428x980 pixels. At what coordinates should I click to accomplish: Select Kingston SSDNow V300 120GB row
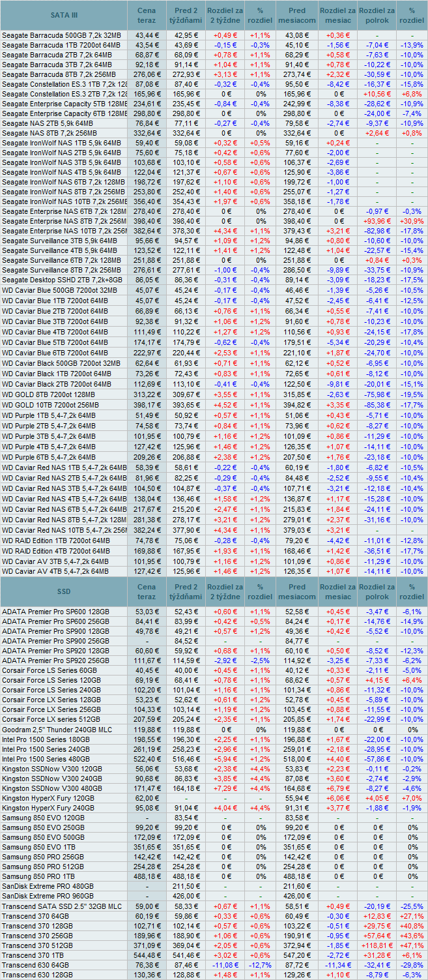coord(214,769)
